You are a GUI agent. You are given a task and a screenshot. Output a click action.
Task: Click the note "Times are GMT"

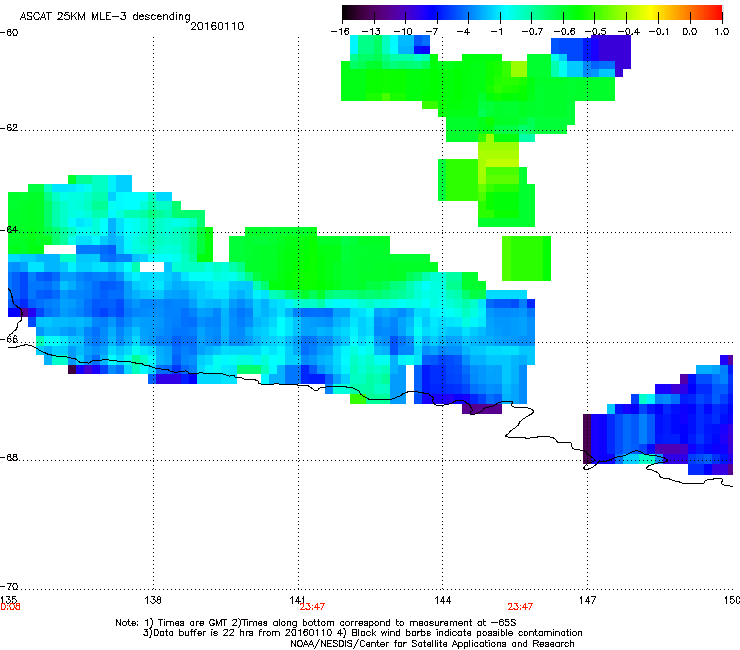193,623
